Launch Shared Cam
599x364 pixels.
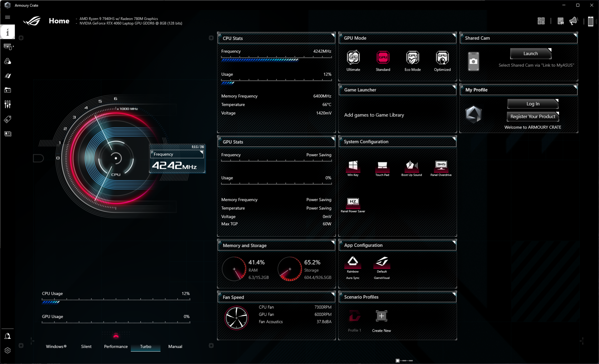(530, 54)
